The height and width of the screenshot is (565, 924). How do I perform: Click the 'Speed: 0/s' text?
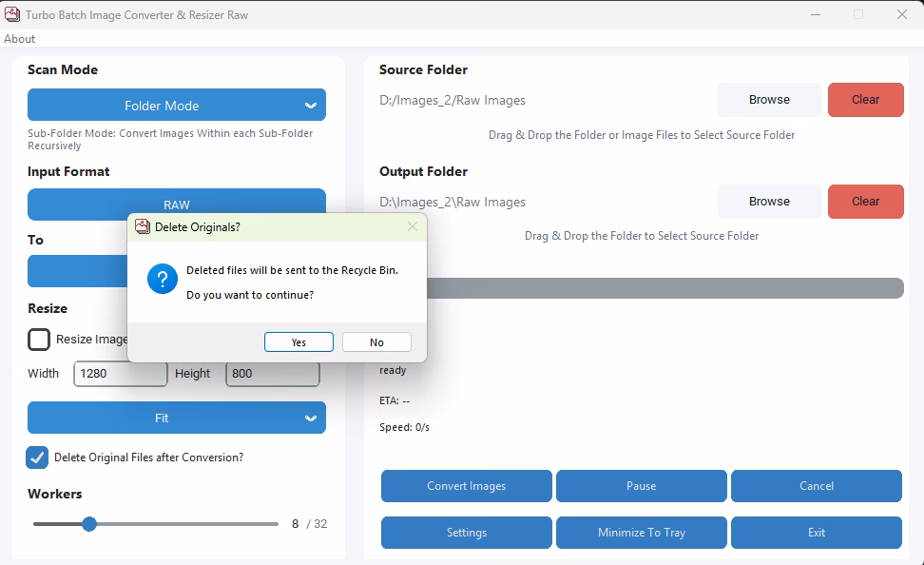click(404, 427)
